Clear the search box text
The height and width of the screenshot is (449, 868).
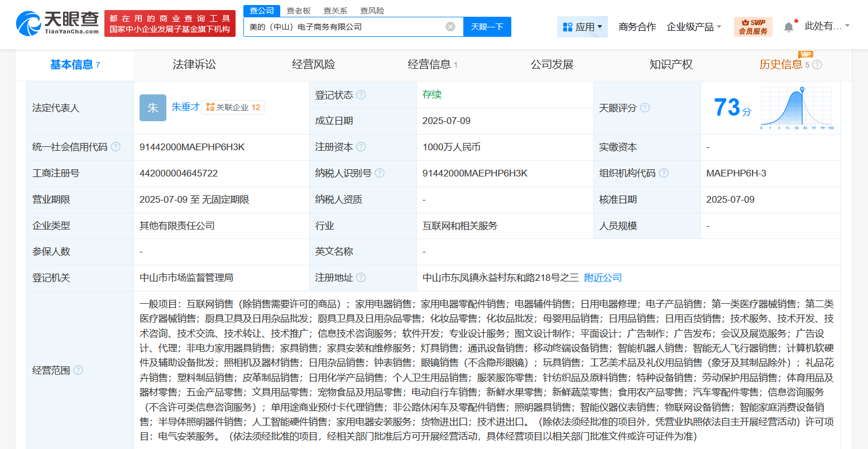(x=450, y=27)
